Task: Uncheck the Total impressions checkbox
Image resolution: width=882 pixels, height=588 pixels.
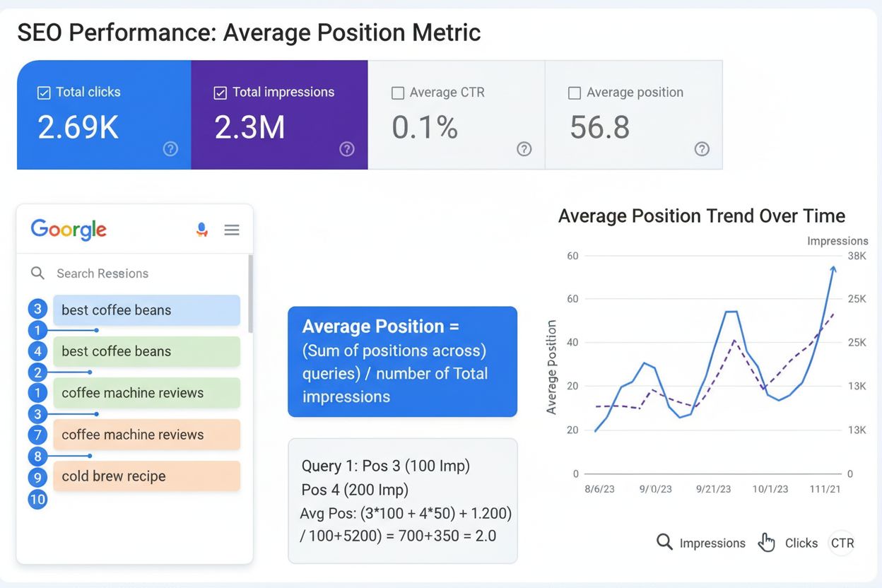Action: tap(220, 93)
